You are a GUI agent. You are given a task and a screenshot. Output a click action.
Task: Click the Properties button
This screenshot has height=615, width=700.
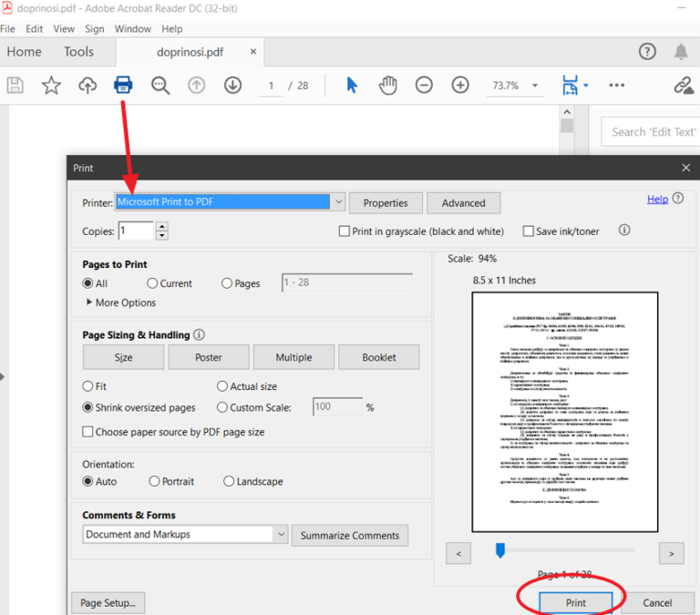pyautogui.click(x=386, y=203)
